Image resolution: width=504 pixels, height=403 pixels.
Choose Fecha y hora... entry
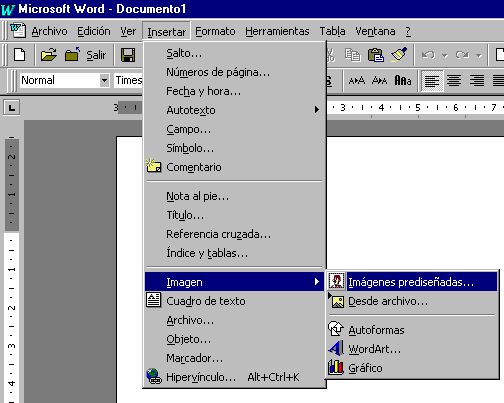235,91
